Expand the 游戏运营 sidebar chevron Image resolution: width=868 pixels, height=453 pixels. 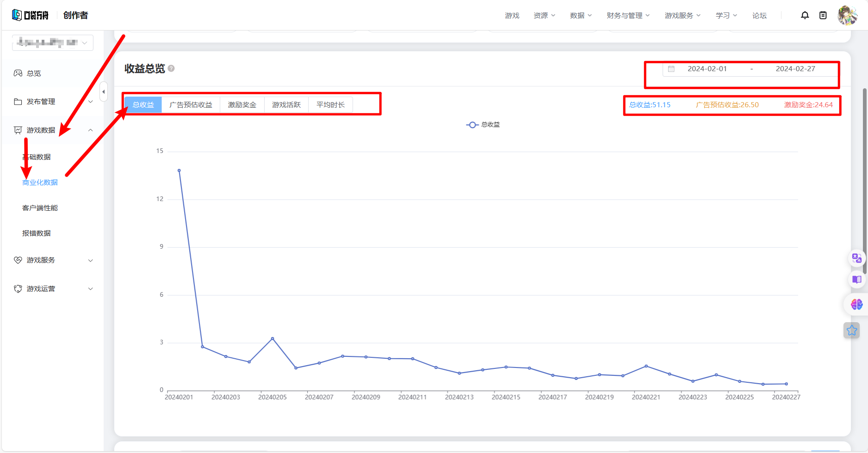tap(91, 289)
